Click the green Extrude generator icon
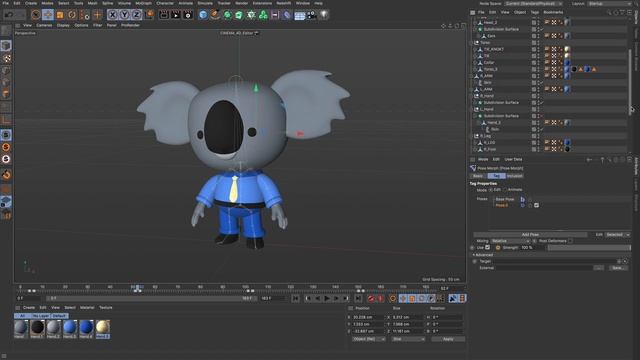Viewport: 640px width, 360px height. (x=239, y=15)
